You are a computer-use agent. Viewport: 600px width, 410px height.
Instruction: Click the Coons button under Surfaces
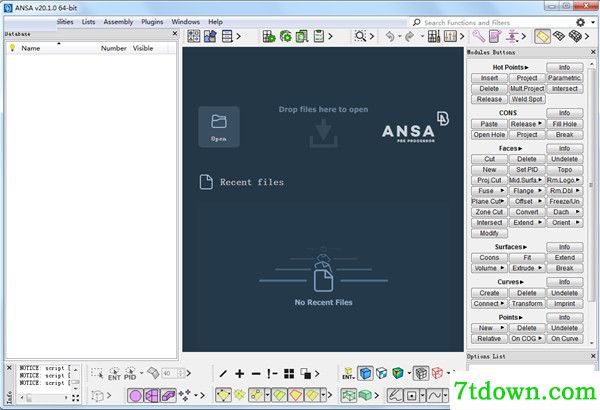[489, 258]
